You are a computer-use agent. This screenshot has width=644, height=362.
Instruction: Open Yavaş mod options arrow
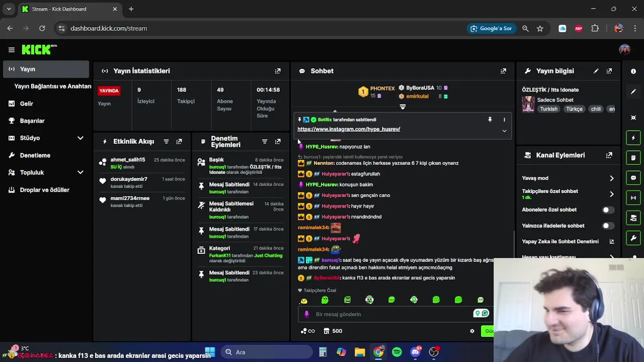click(x=612, y=178)
